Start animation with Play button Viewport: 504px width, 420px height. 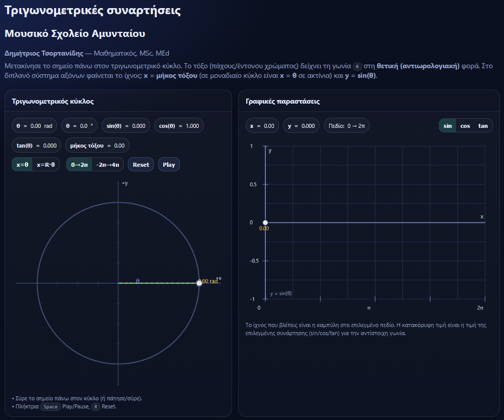(169, 165)
